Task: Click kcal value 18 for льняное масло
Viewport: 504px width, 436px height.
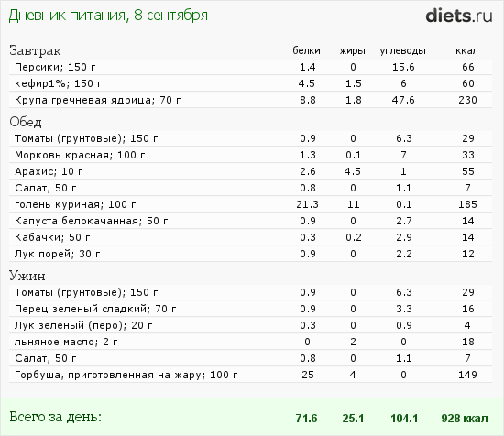Action: click(468, 342)
